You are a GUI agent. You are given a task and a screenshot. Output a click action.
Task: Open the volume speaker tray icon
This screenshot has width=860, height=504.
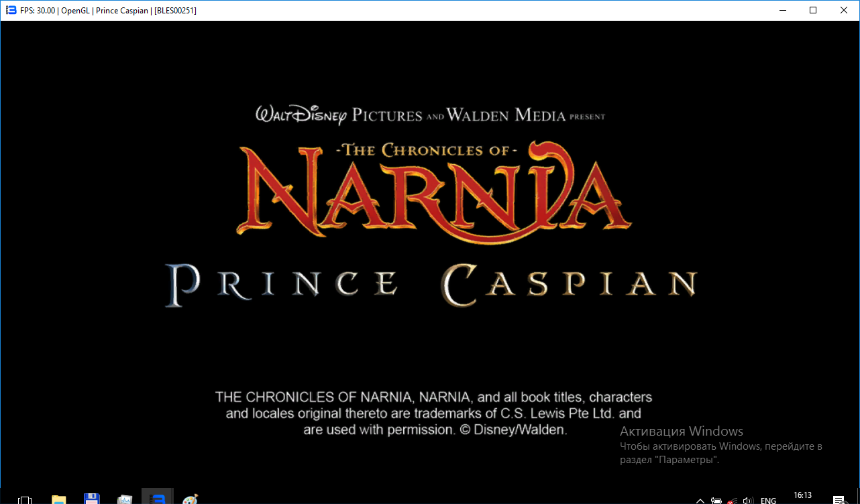click(x=749, y=500)
